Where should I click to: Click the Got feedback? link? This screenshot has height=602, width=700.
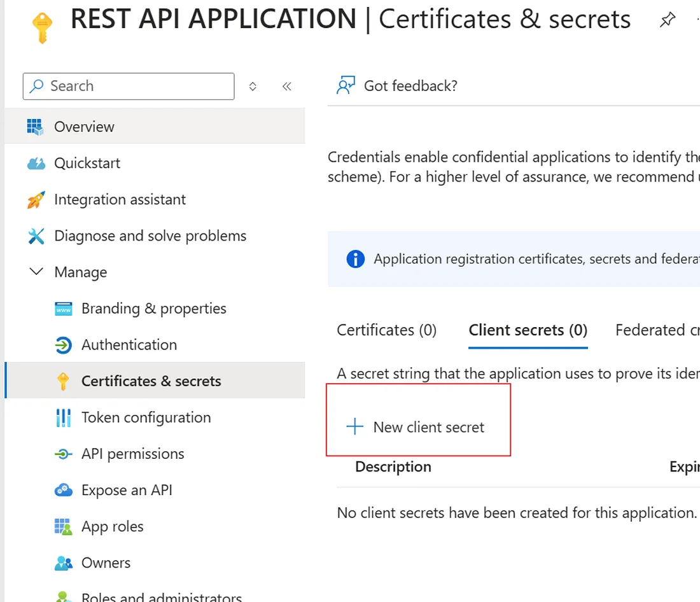(410, 86)
